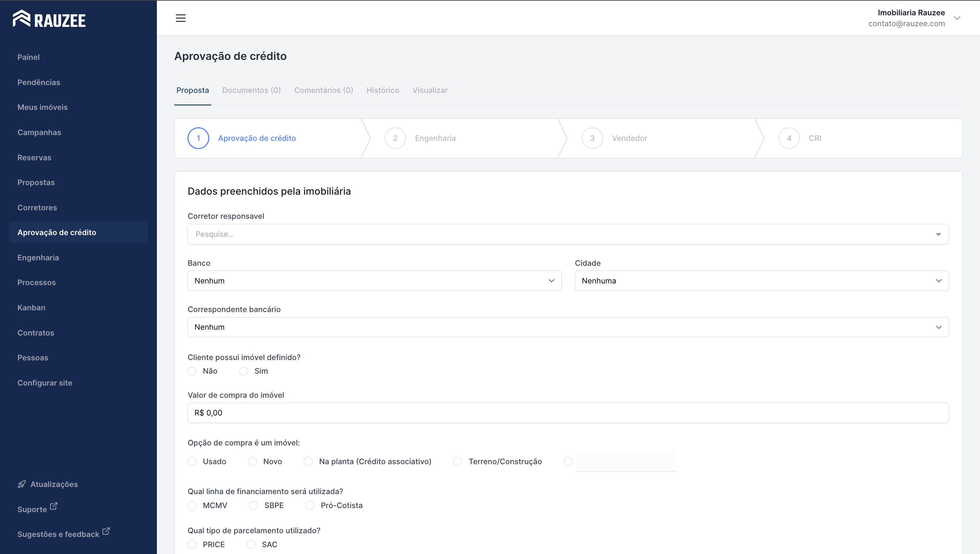Viewport: 980px width, 554px height.
Task: Click the Imobiliaria Rauzee account name
Action: click(x=911, y=13)
